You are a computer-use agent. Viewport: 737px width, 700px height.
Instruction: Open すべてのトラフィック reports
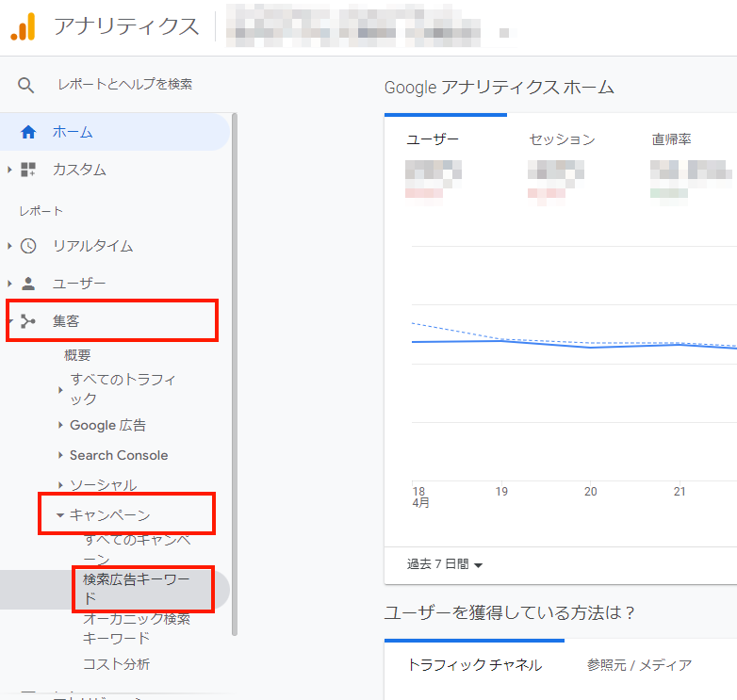point(123,389)
